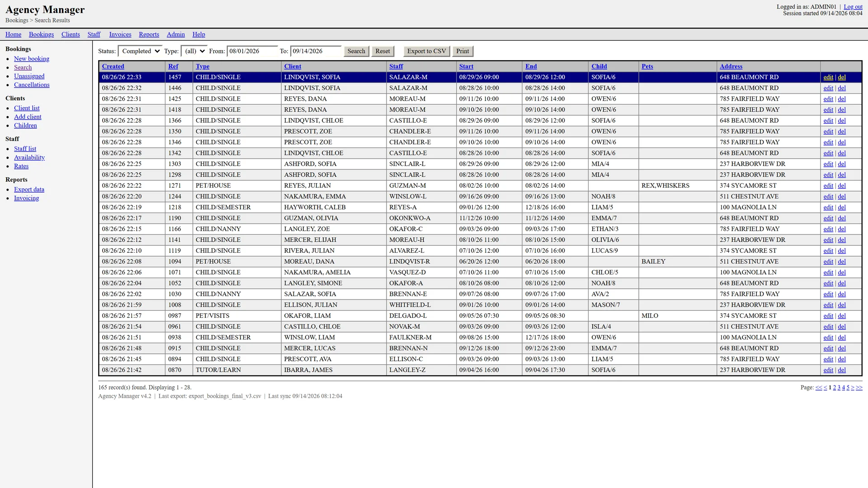Open Invoicing sidebar link
The height and width of the screenshot is (488, 868).
click(26, 198)
